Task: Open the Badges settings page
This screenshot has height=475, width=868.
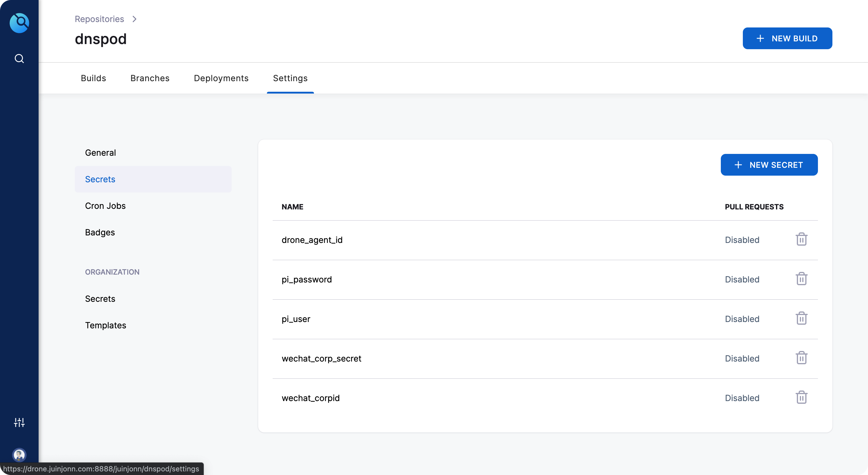Action: click(100, 232)
